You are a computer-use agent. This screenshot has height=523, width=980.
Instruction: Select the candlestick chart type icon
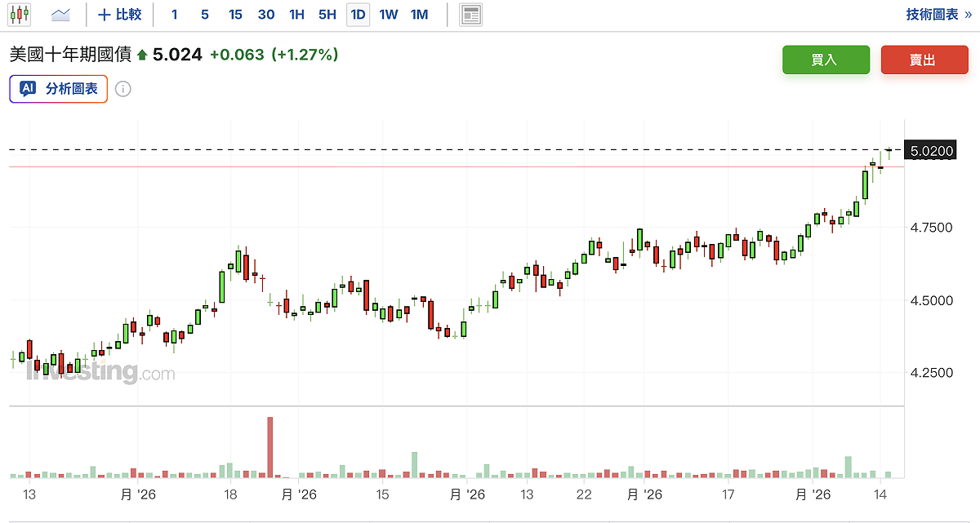[x=19, y=14]
